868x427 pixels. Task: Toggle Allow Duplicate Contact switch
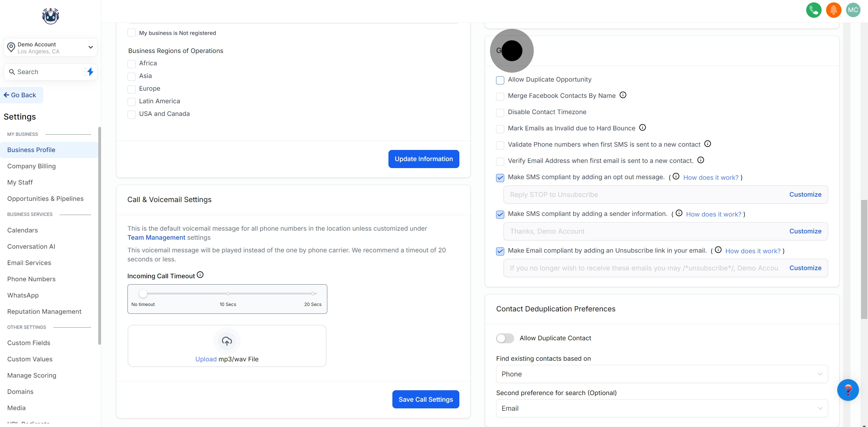[505, 338]
